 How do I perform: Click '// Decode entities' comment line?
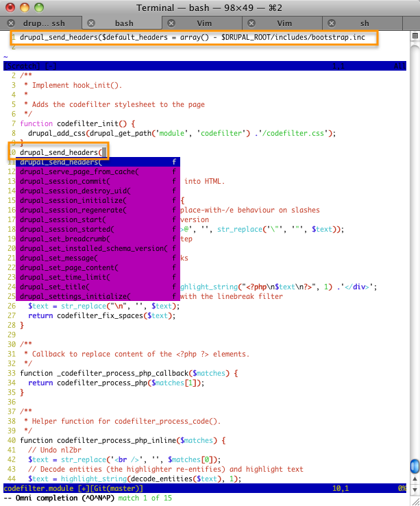click(166, 469)
